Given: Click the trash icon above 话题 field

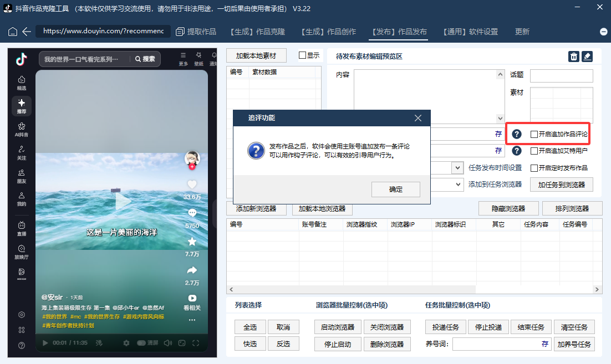Looking at the screenshot, I should tap(573, 56).
